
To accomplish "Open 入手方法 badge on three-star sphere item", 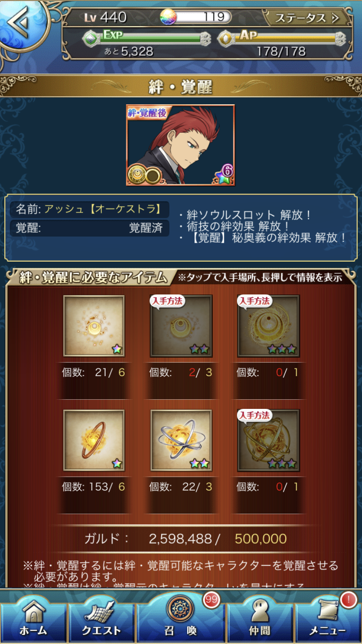I will tap(255, 416).
